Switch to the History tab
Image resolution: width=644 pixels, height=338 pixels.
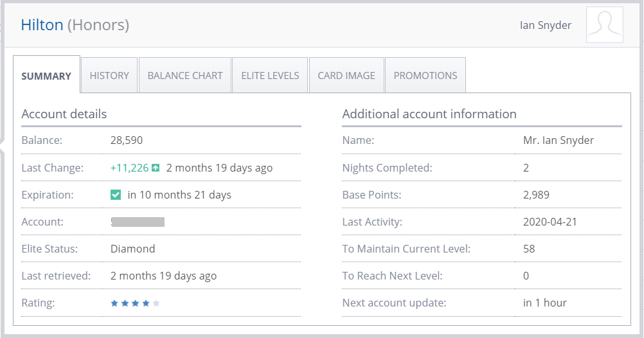pyautogui.click(x=109, y=76)
